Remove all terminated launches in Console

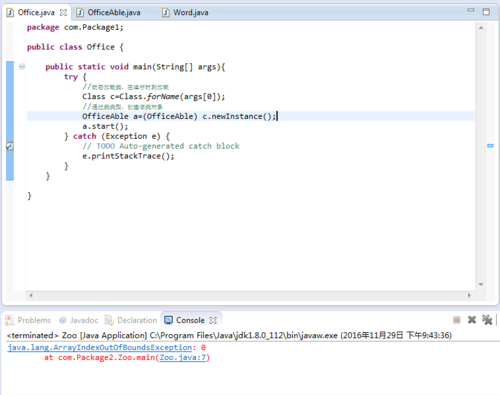coord(487,320)
